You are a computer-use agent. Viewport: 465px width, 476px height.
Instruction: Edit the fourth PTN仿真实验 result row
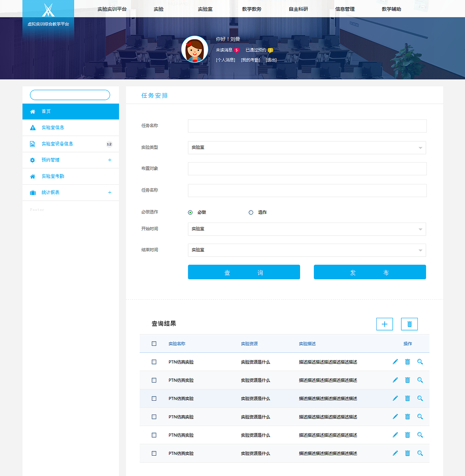[x=395, y=416]
